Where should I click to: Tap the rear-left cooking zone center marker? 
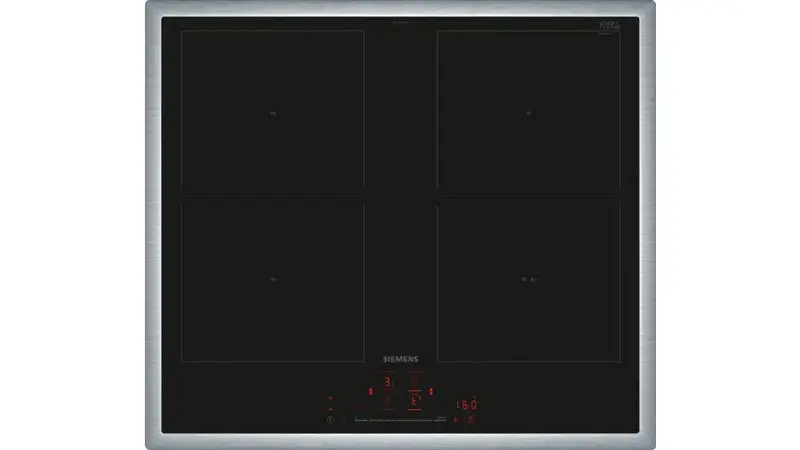pyautogui.click(x=272, y=114)
